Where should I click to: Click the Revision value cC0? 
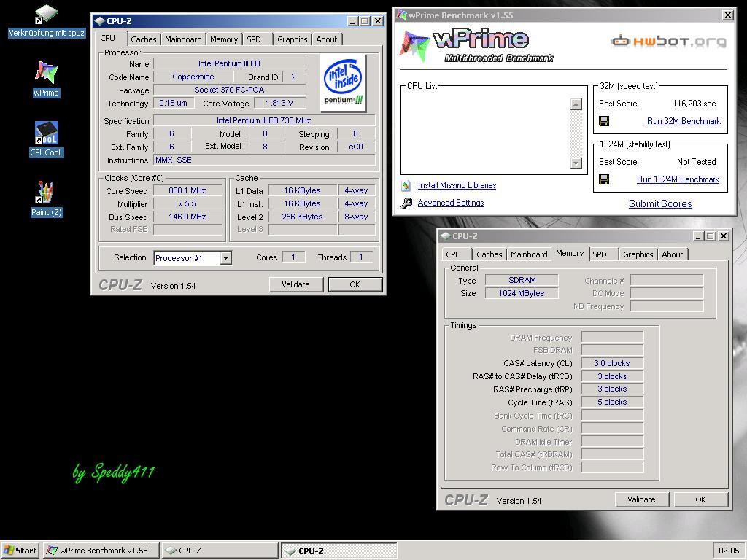[356, 147]
